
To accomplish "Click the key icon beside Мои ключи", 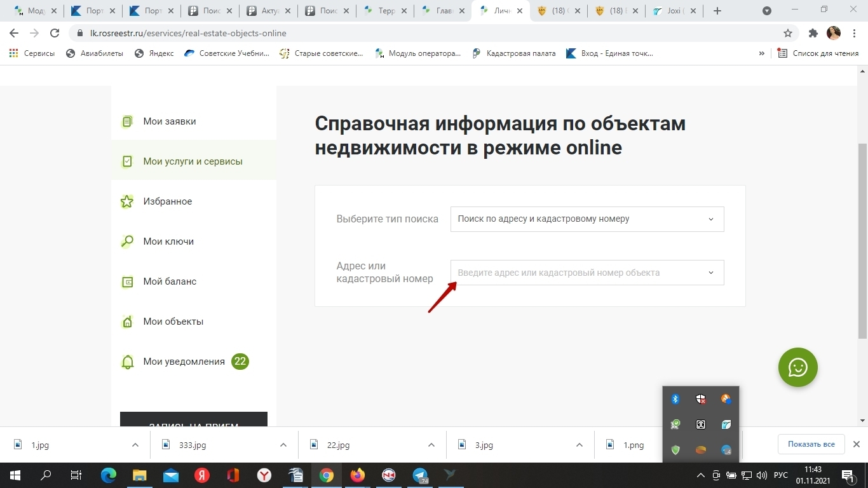I will [x=127, y=241].
